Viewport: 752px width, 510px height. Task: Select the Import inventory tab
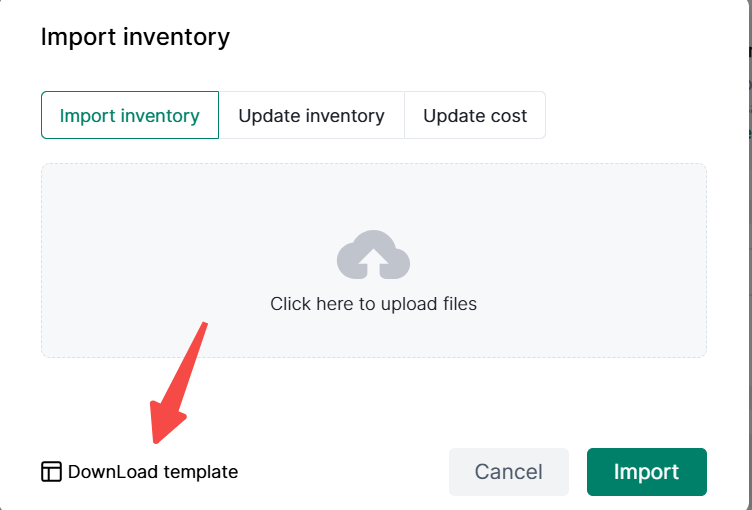(130, 116)
